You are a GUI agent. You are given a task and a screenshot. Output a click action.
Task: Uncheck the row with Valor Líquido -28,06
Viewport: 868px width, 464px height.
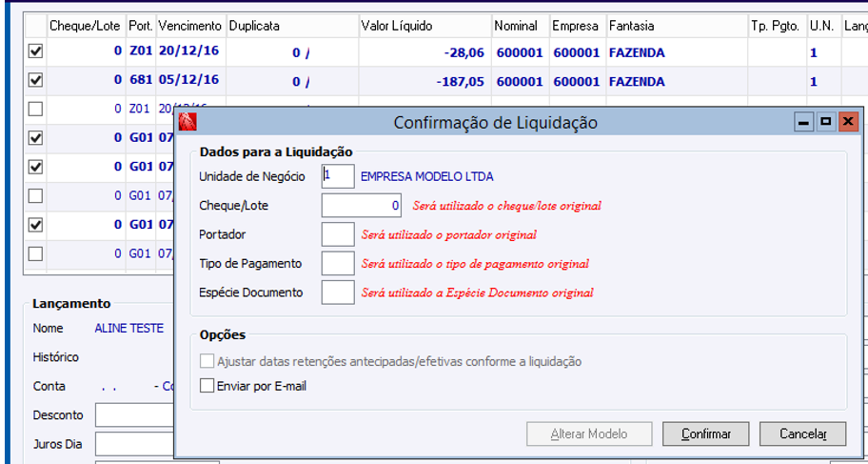[x=35, y=51]
